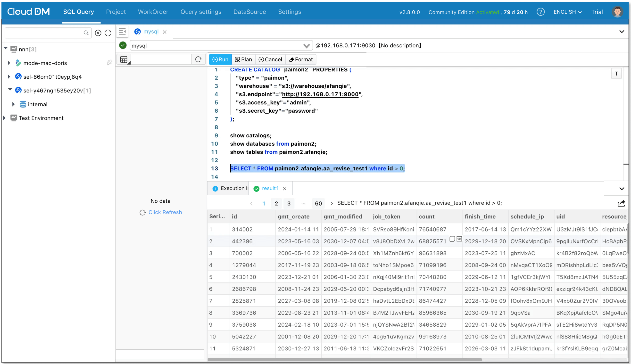
Task: Click the table view grid icon
Action: coord(124,59)
